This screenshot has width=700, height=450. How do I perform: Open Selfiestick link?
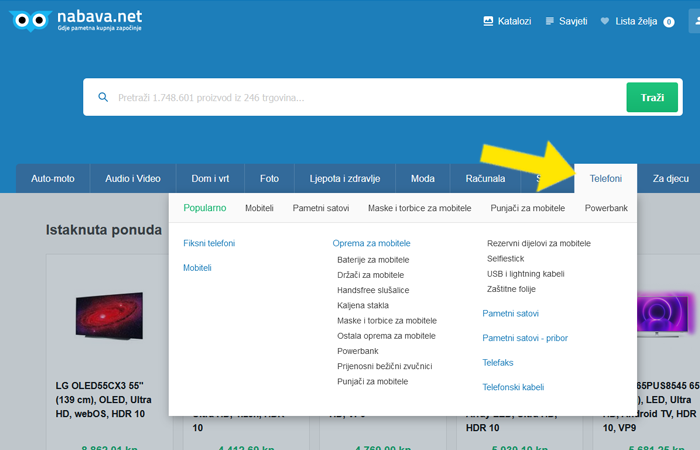click(505, 258)
